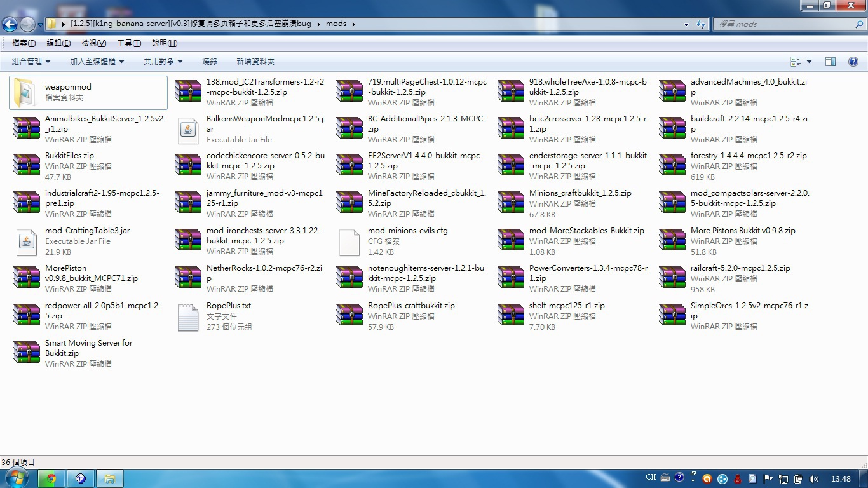
Task: Select the 918.wholeTreeAxe zip archive icon
Action: tap(510, 92)
